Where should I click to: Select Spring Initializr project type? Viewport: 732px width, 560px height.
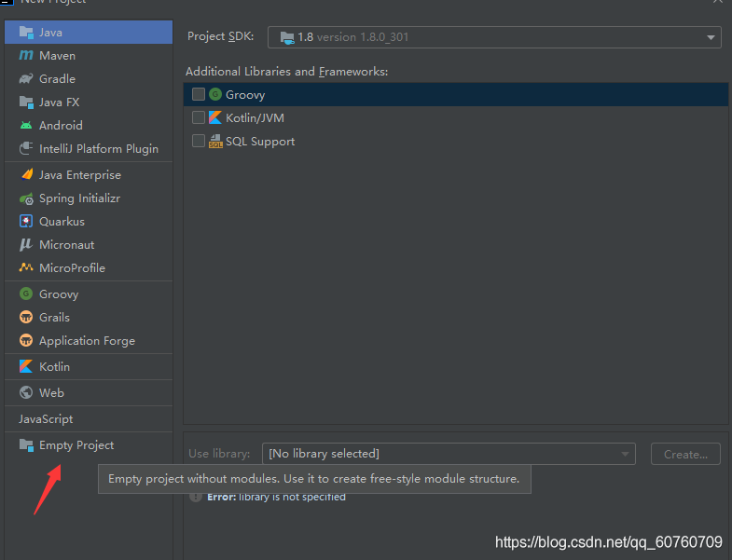tap(89, 198)
